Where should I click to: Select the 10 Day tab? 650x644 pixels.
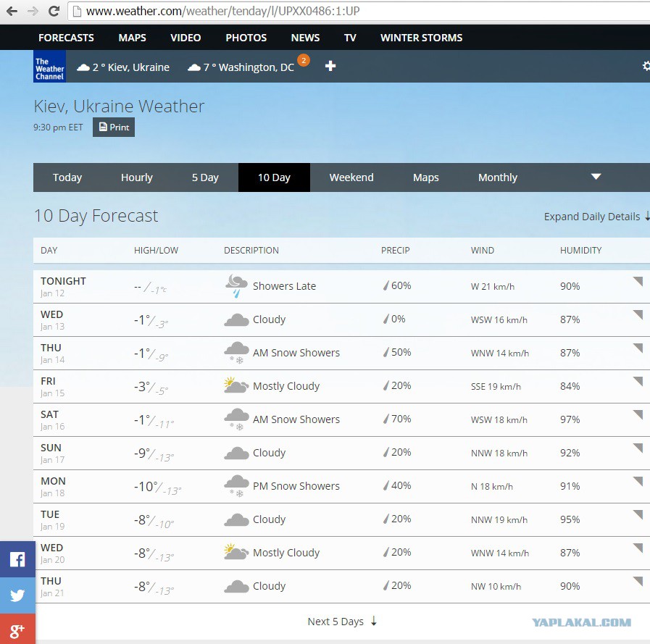point(274,177)
